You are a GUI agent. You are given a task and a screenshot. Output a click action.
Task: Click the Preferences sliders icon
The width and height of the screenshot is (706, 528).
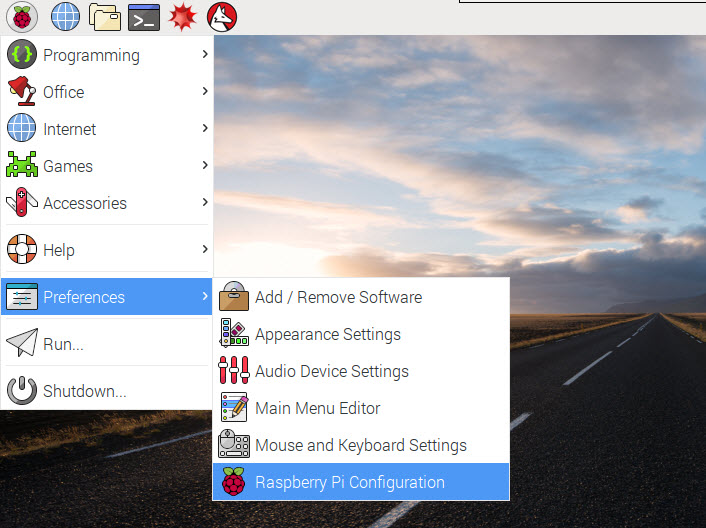coord(22,296)
